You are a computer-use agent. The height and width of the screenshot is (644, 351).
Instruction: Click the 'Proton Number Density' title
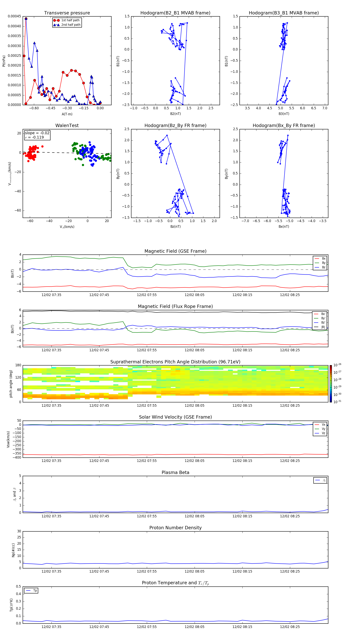175,528
